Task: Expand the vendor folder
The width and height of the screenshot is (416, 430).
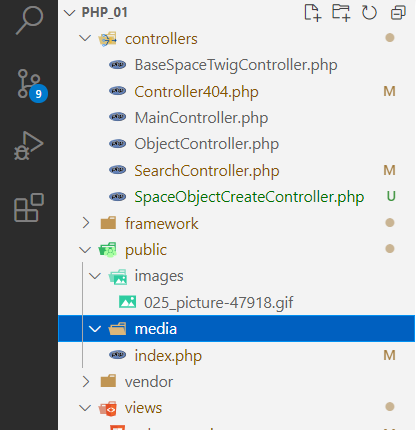Action: pos(86,381)
